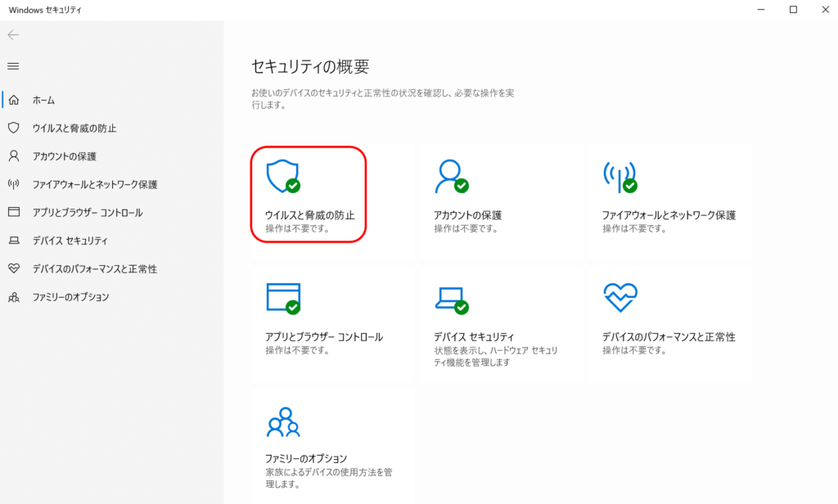The height and width of the screenshot is (504, 838).
Task: Open the large account person icon tile
Action: (452, 176)
